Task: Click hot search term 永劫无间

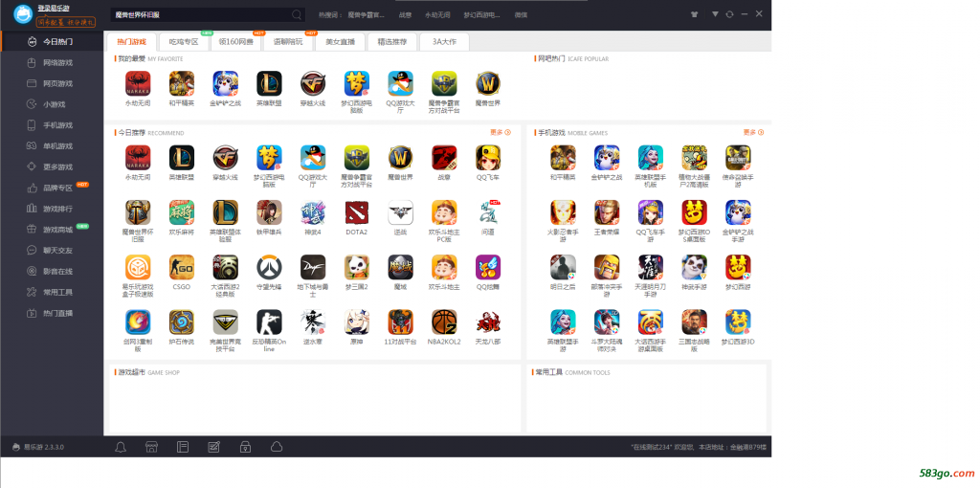Action: [436, 14]
